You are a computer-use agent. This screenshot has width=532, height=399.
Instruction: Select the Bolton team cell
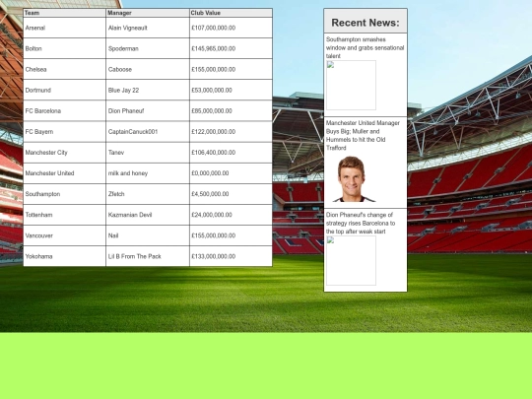64,48
